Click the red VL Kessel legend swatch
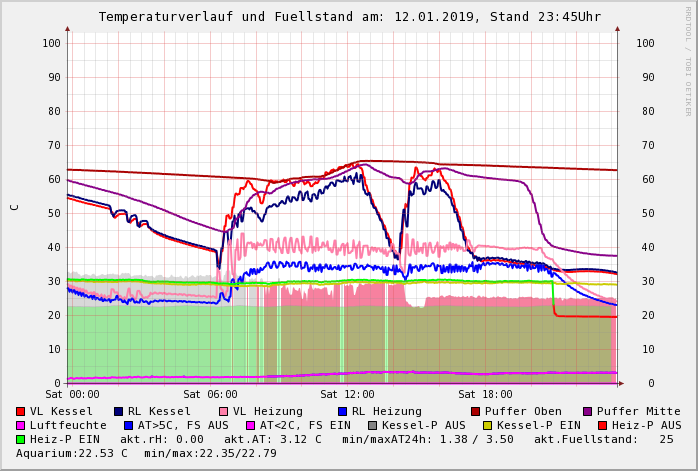Screen dimensions: 698x471 (x=21, y=411)
